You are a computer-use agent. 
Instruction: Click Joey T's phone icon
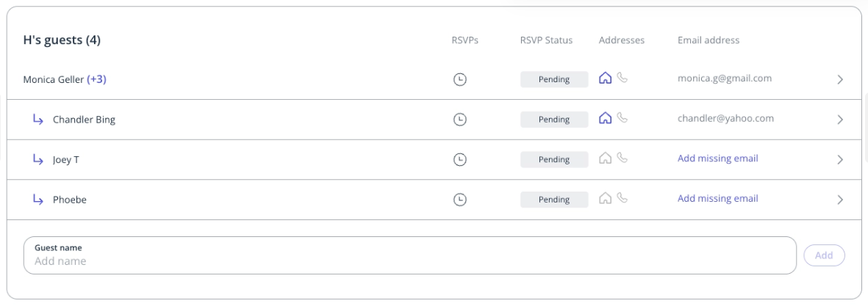pos(623,158)
